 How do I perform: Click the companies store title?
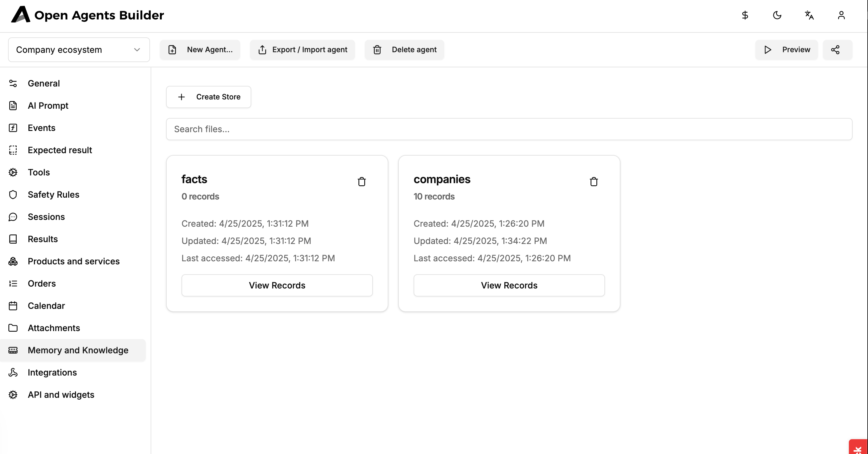(x=442, y=179)
